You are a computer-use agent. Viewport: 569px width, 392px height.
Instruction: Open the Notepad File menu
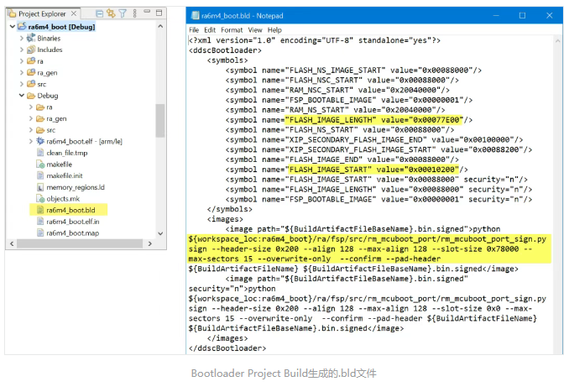click(x=194, y=30)
